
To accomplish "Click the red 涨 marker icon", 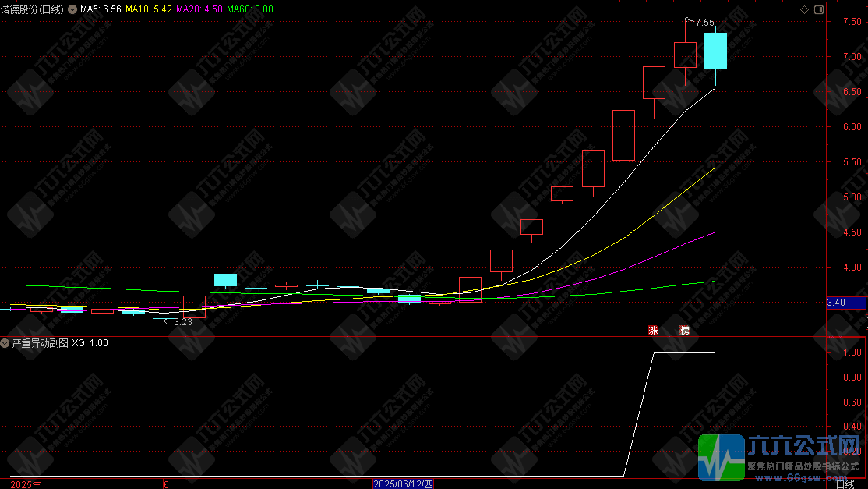I will [653, 330].
